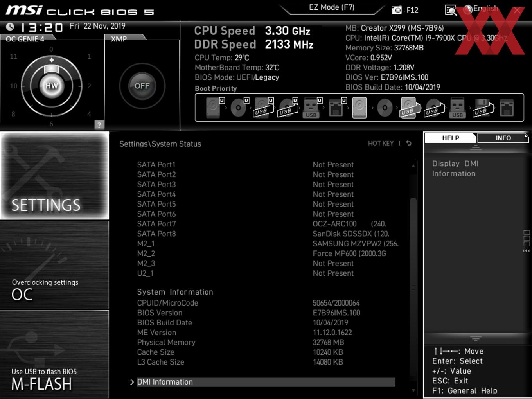Select the USB floppy boot device icon

click(x=482, y=108)
